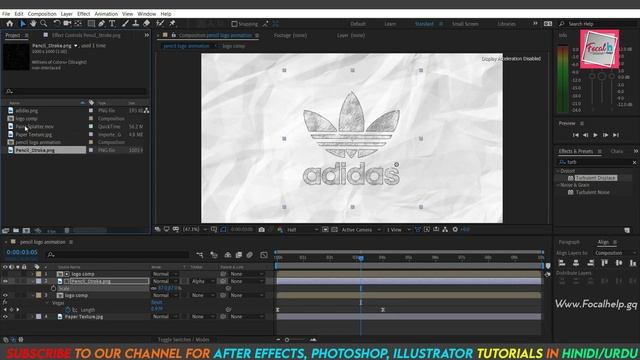Play the preview

coord(596,135)
